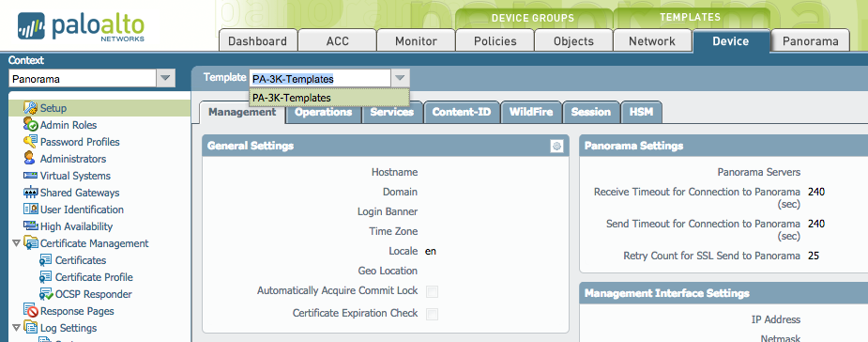This screenshot has height=342, width=868.
Task: Click the DEVICE GROUPS header label
Action: coord(533,18)
